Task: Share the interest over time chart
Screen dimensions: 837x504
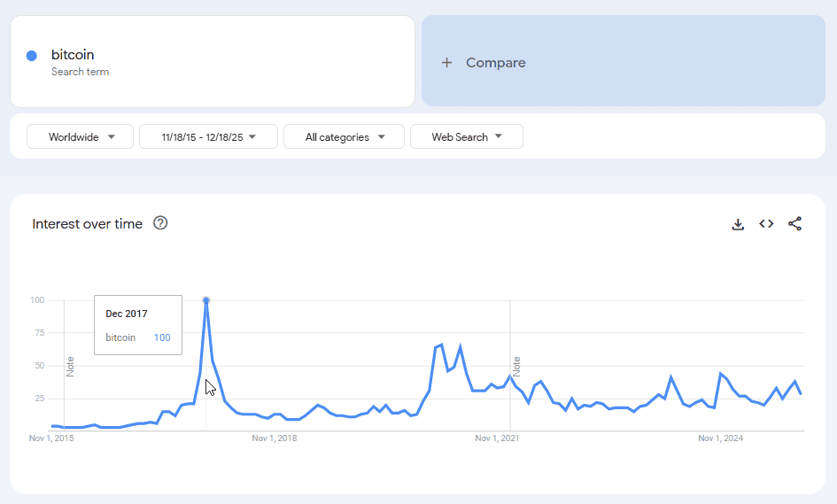Action: pos(794,224)
